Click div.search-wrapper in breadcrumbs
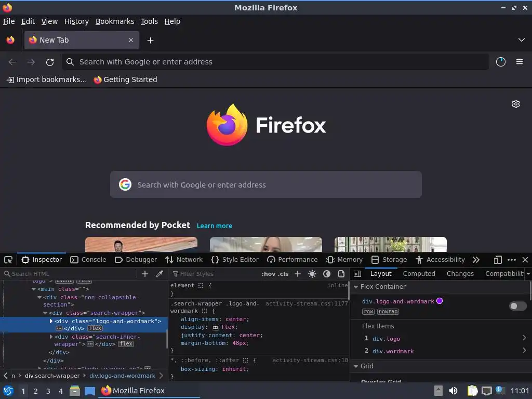The height and width of the screenshot is (399, 532). 52,376
